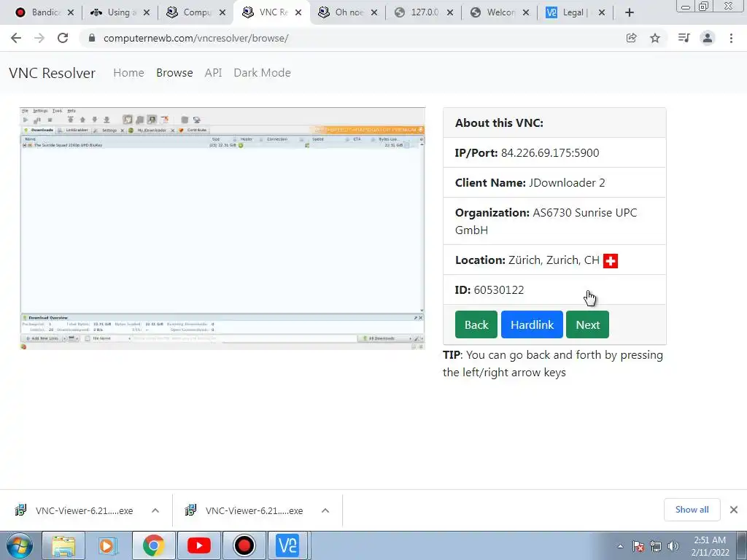
Task: Open the API nav link
Action: pyautogui.click(x=214, y=73)
